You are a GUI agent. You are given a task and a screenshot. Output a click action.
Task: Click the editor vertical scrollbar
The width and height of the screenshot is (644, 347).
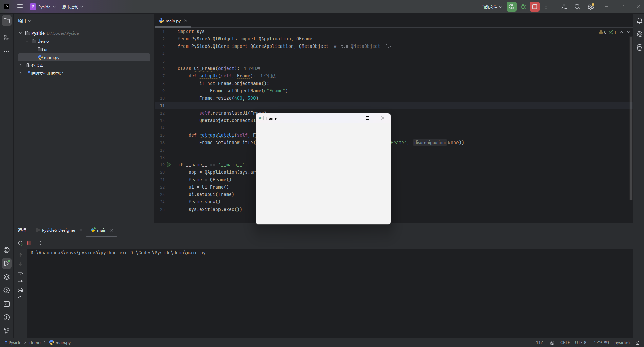pos(631,118)
